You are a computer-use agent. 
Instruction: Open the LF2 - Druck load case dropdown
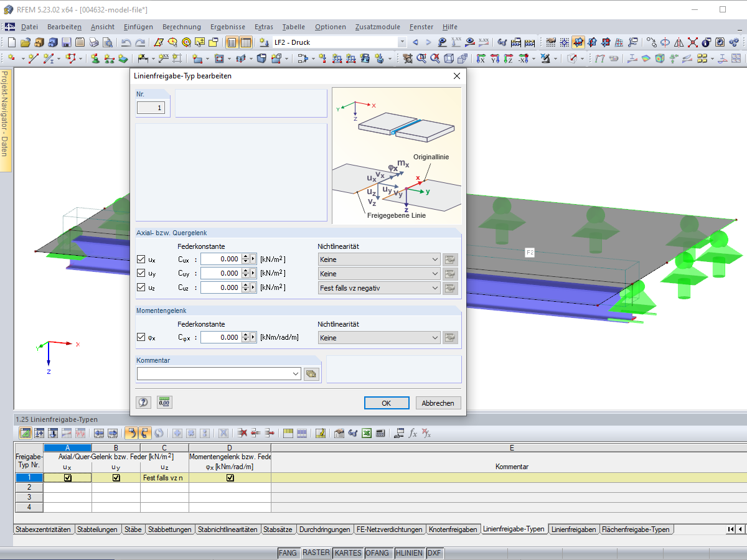coord(402,42)
